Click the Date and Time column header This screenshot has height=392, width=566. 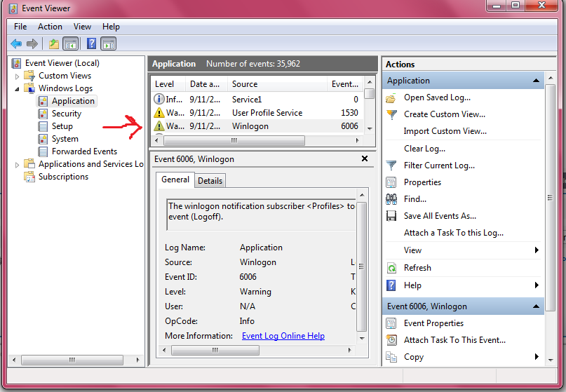click(206, 84)
